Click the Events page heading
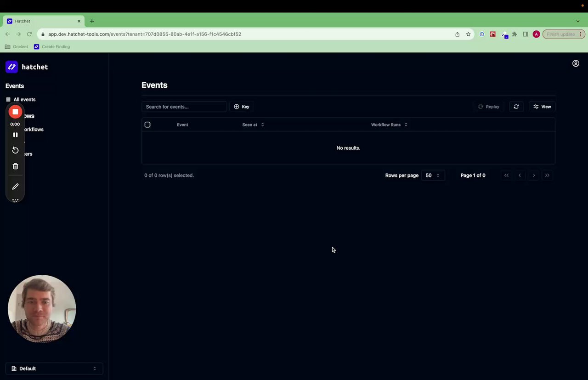This screenshot has height=380, width=588. [x=154, y=85]
